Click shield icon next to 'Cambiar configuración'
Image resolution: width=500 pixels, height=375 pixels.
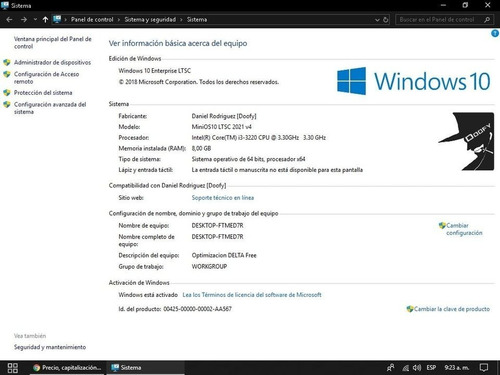click(442, 225)
